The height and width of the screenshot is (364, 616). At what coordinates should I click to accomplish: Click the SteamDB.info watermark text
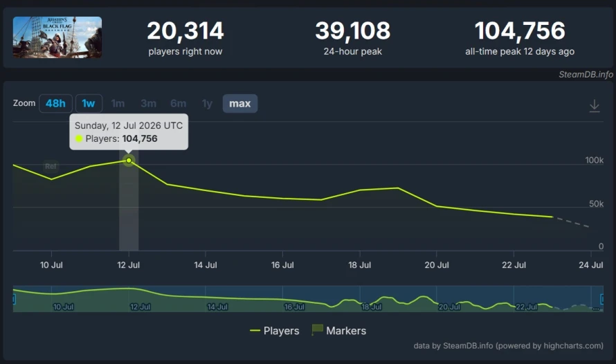tap(586, 74)
